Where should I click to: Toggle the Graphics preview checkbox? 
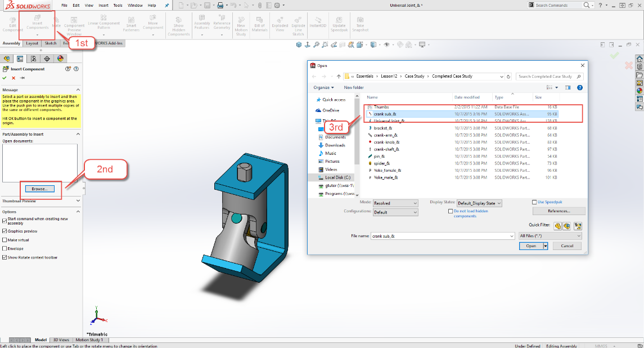5,231
